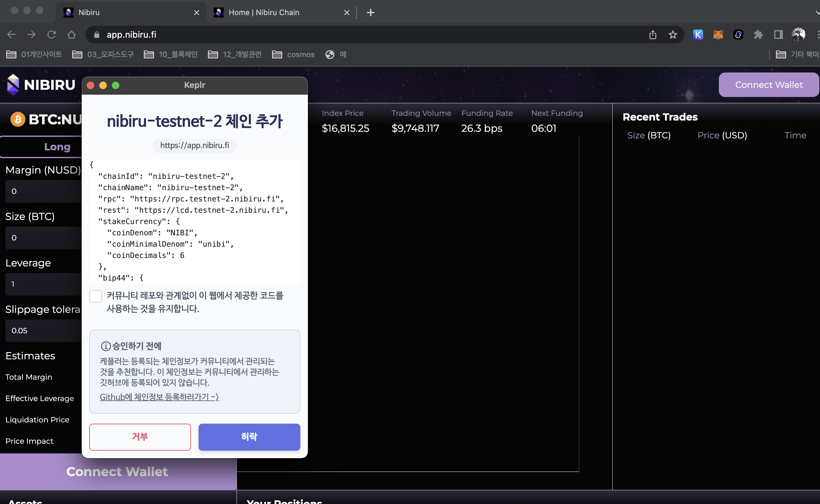This screenshot has height=504, width=820.
Task: Reload the page
Action: click(x=52, y=35)
